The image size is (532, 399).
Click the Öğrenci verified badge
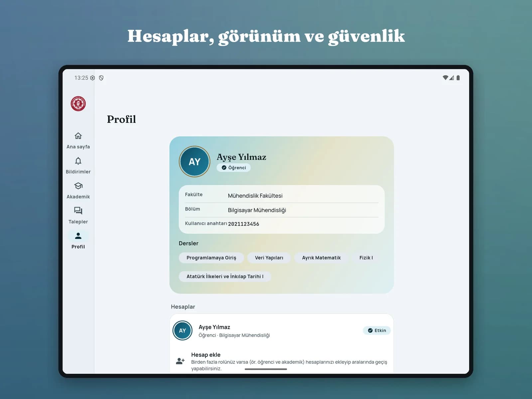pyautogui.click(x=234, y=168)
